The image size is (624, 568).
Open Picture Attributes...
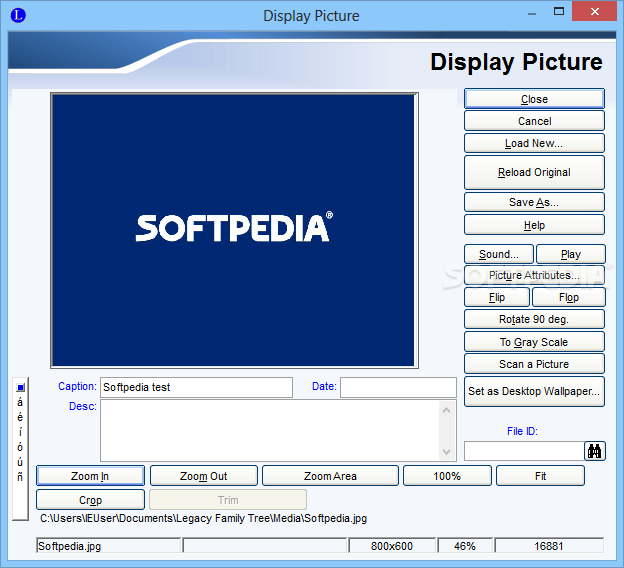(534, 275)
